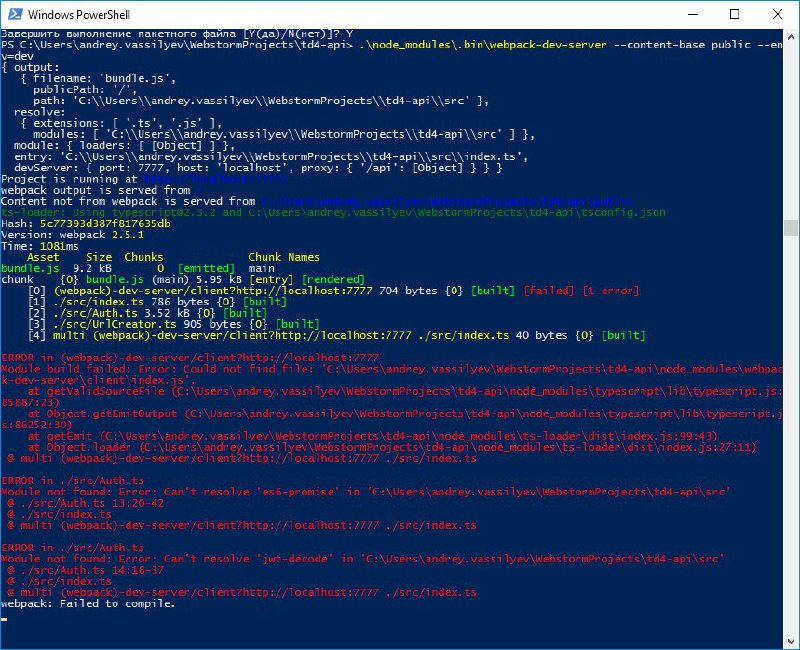Click the '@ ./src/Auth.ts 13:20-42' line

click(86, 503)
